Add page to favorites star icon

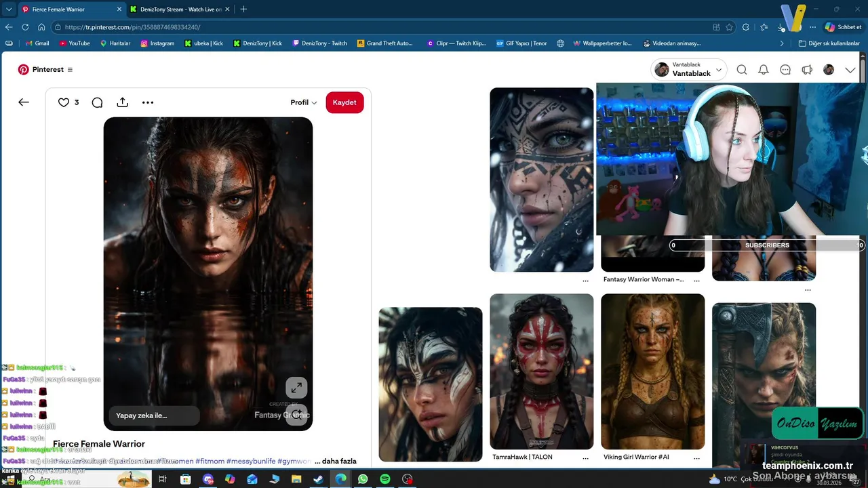click(730, 27)
